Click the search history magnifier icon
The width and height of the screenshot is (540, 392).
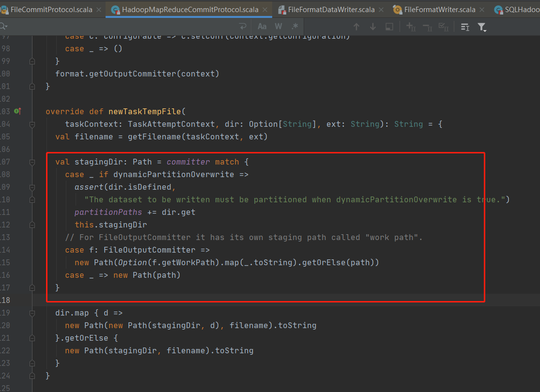coord(3,27)
